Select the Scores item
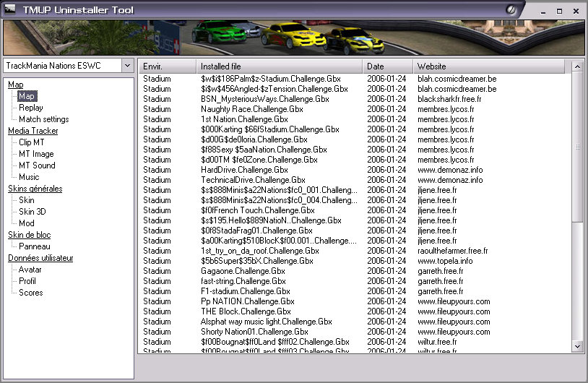 point(31,293)
